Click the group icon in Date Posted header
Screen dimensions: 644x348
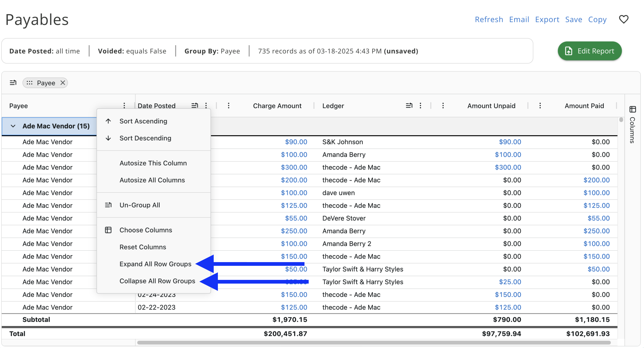[x=195, y=106]
